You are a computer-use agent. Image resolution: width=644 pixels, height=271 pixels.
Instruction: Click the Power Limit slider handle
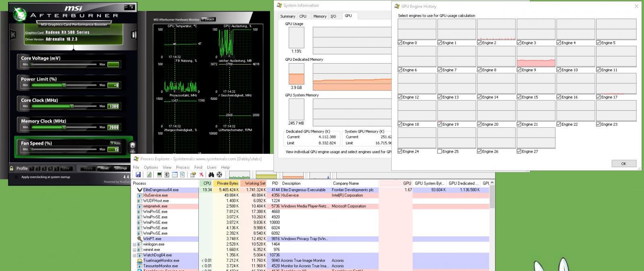64,85
